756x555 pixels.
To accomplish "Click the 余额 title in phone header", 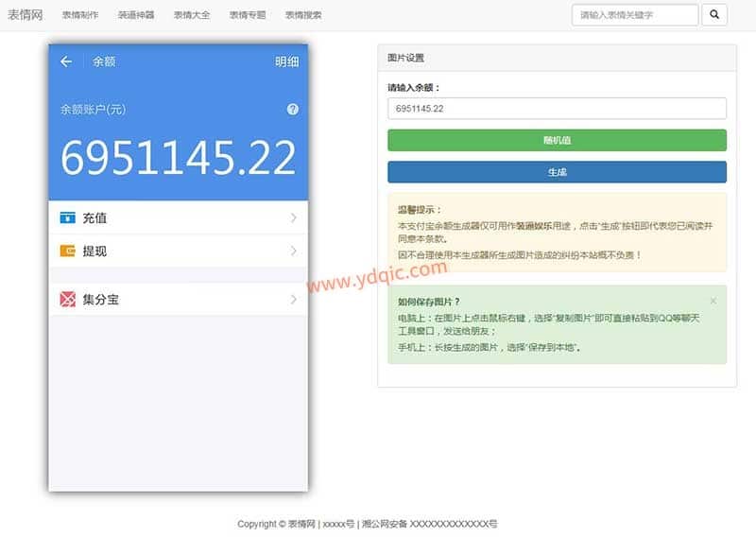I will coord(104,61).
